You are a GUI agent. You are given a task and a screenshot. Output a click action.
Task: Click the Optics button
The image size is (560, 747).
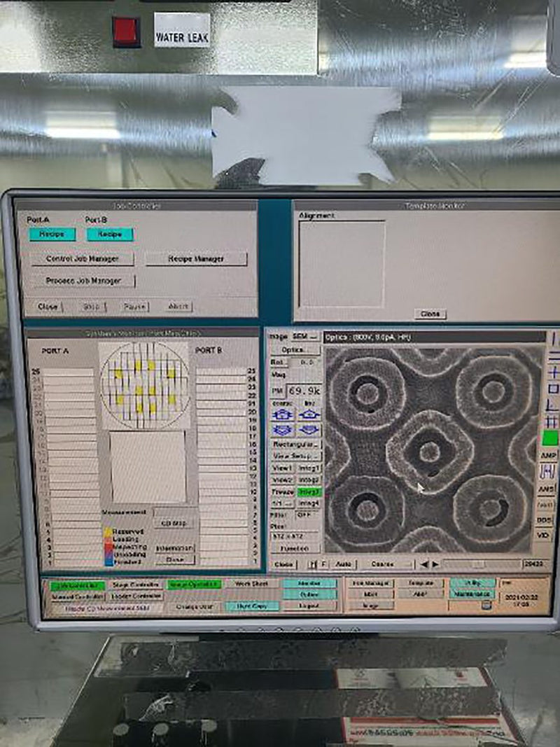(x=294, y=349)
